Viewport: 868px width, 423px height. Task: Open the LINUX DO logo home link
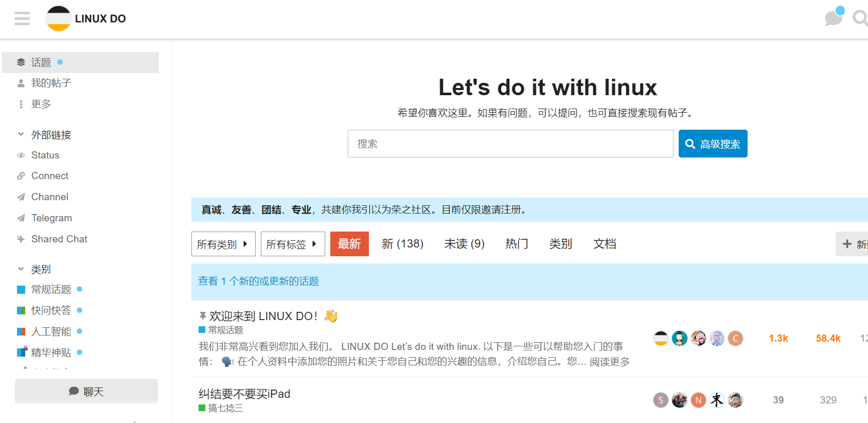coord(86,19)
